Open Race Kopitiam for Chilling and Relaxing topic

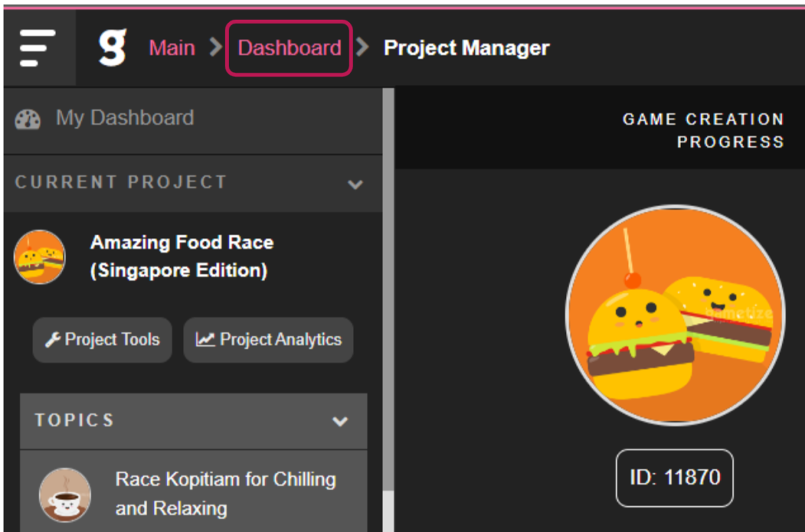(x=226, y=493)
